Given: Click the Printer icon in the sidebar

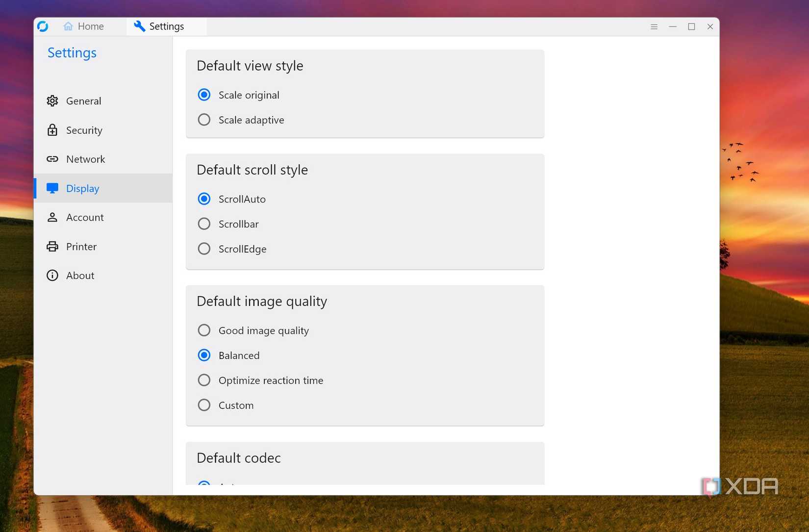Looking at the screenshot, I should click(x=52, y=246).
